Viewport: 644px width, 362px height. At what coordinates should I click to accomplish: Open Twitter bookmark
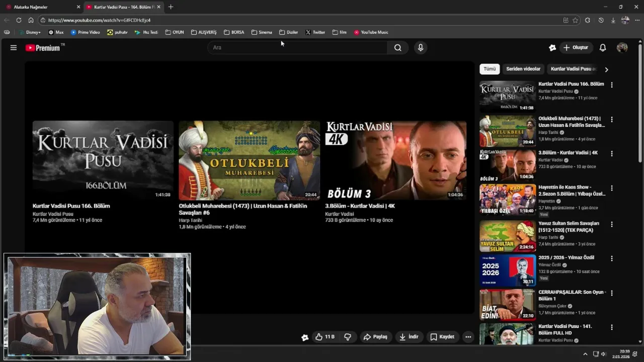coord(315,32)
